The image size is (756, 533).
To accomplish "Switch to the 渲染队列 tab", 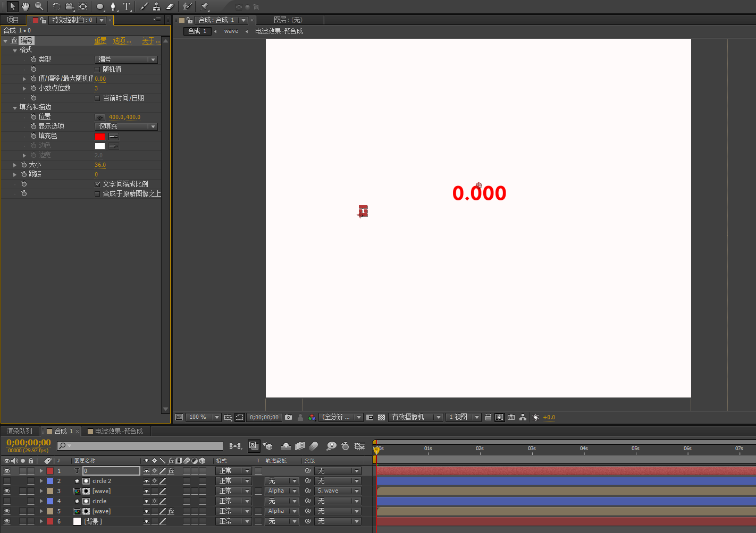I will [x=19, y=431].
